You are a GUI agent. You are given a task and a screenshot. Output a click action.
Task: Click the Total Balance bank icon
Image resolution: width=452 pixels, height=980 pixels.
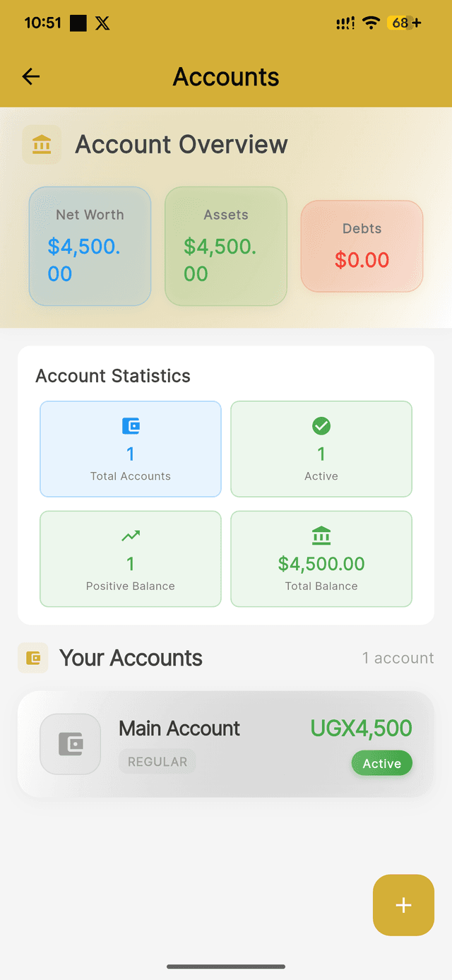point(321,535)
